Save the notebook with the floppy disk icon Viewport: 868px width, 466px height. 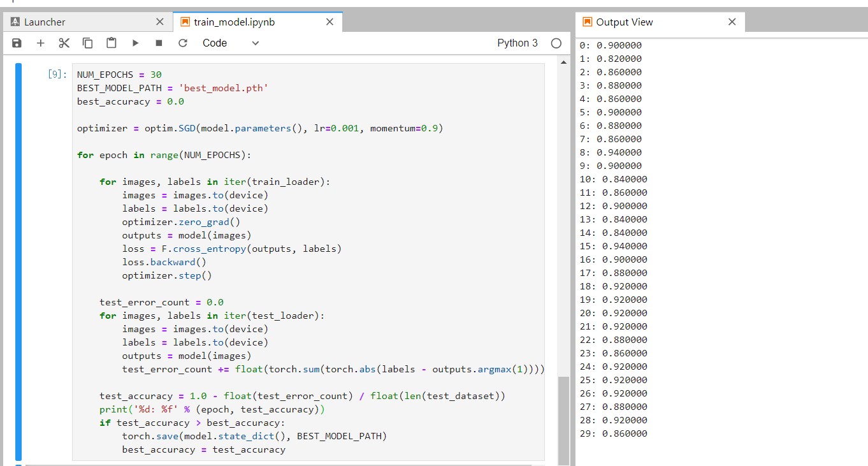(17, 43)
